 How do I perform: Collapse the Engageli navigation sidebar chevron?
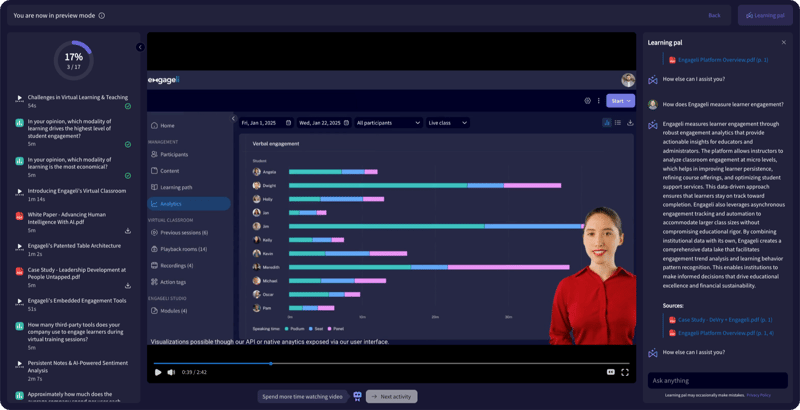click(233, 118)
